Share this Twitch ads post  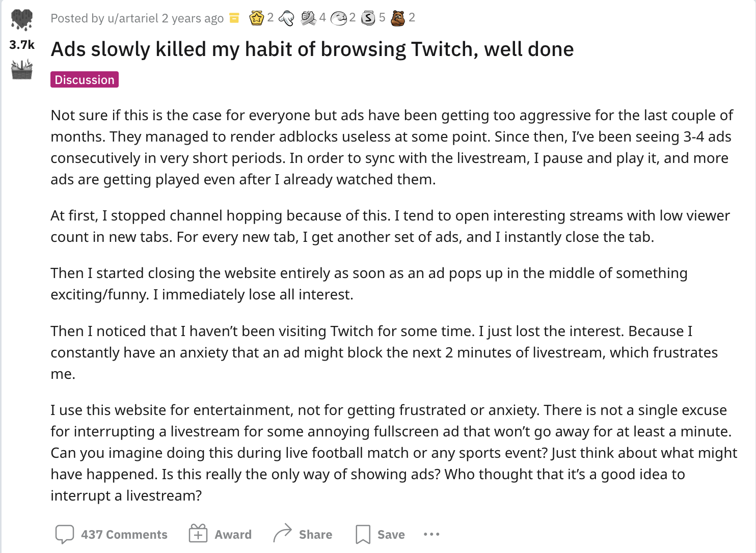[x=303, y=534]
